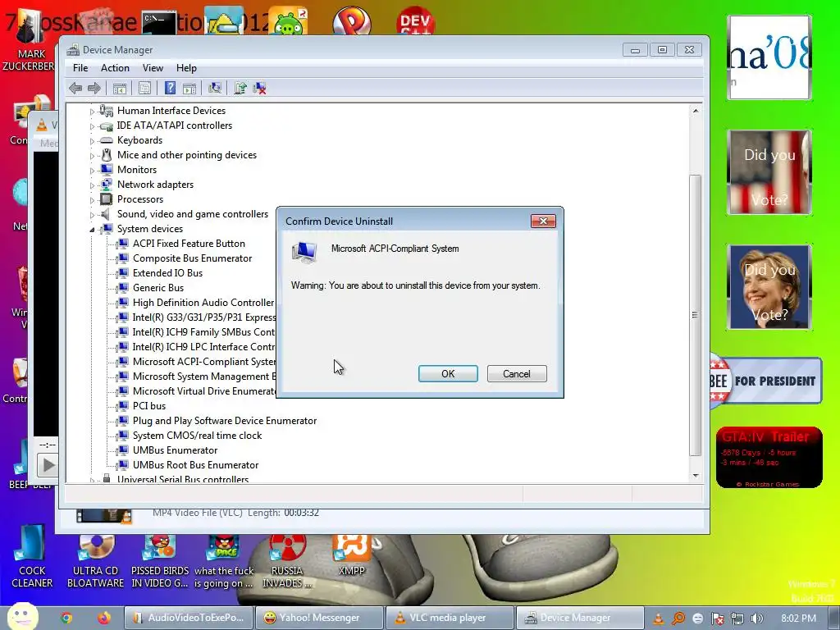Click the Action Center flag tray icon
This screenshot has height=630, width=840.
click(717, 619)
